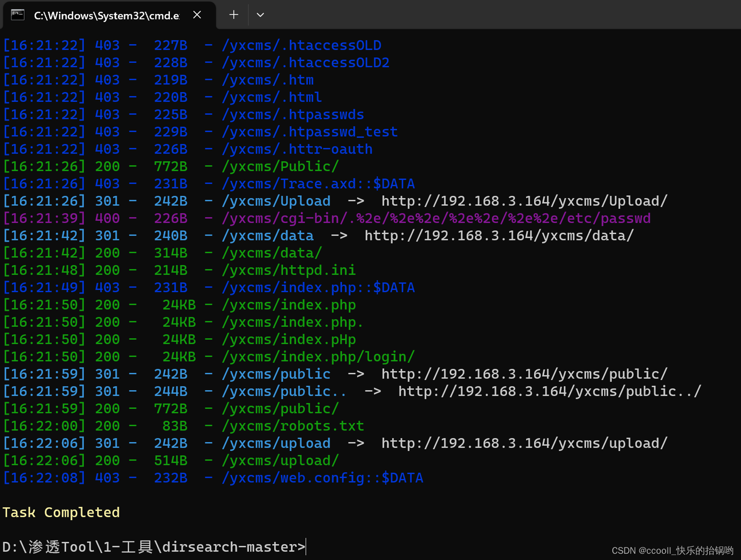Click the /yxcms/index.pHp path
741x560 pixels.
pyautogui.click(x=289, y=339)
